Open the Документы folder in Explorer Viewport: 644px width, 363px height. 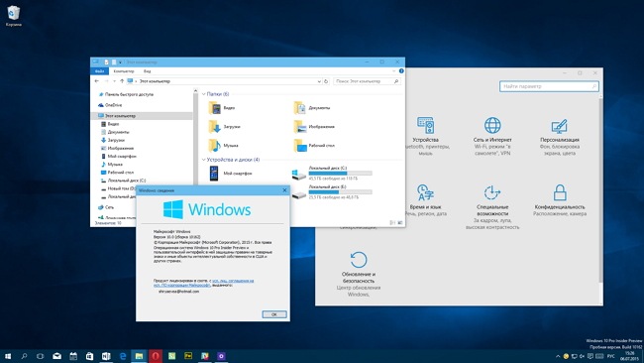[300, 108]
